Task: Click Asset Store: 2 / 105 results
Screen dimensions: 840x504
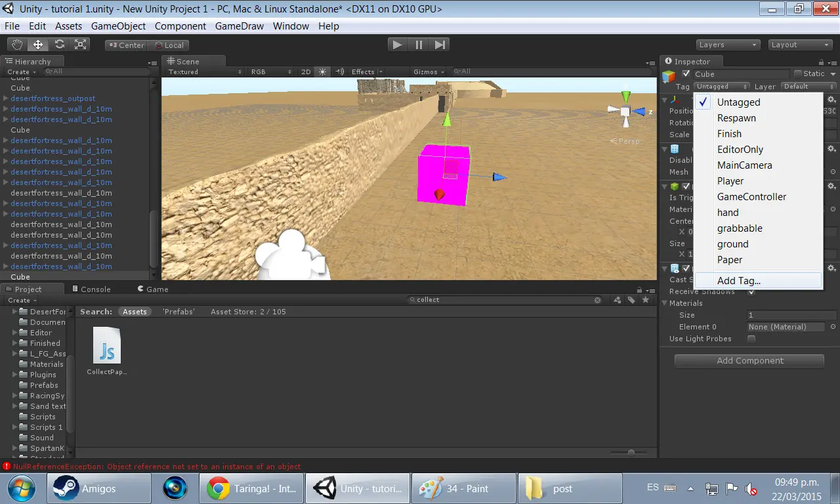Action: coord(248,312)
